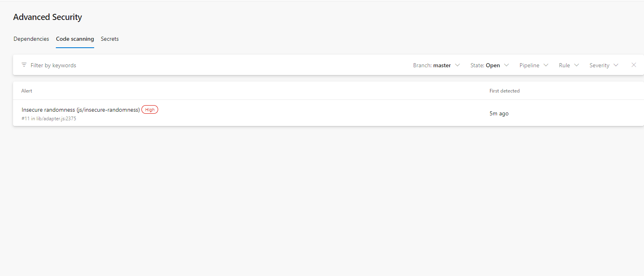Open the Pipeline filter by its label
644x276 pixels.
[x=529, y=65]
